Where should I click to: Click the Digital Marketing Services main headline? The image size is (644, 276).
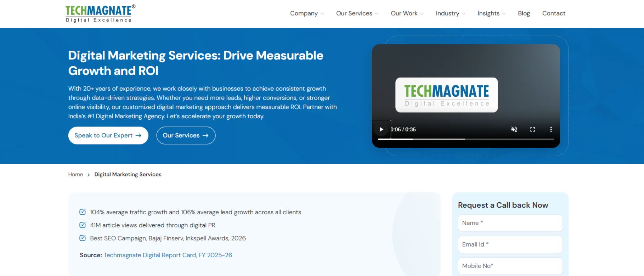pyautogui.click(x=196, y=63)
